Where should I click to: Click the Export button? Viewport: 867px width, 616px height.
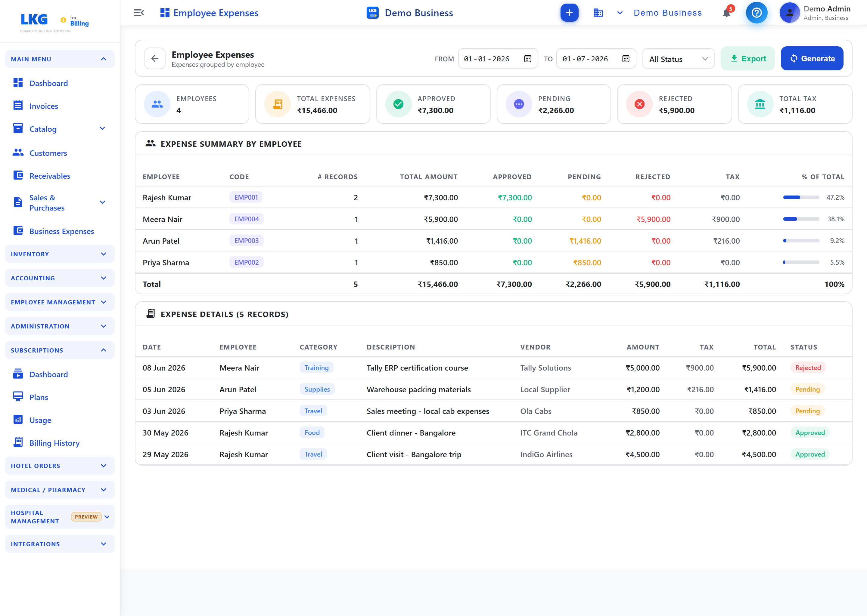pyautogui.click(x=747, y=58)
